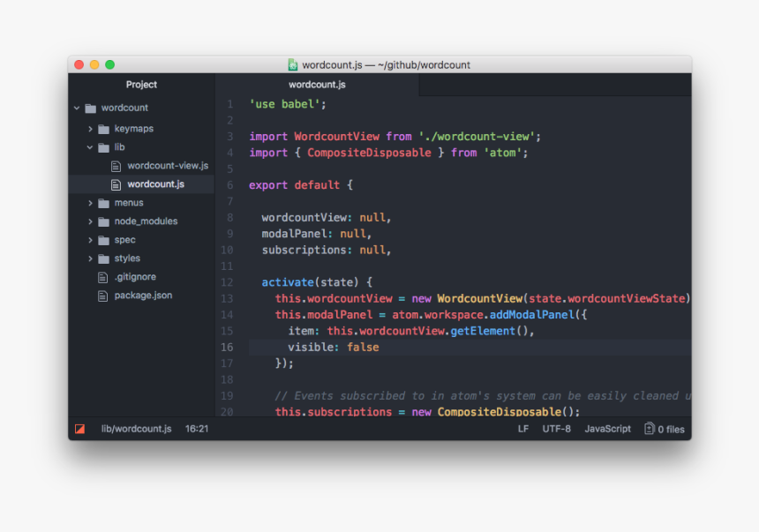Click line number 12 in the gutter
The height and width of the screenshot is (532, 759).
click(x=227, y=281)
